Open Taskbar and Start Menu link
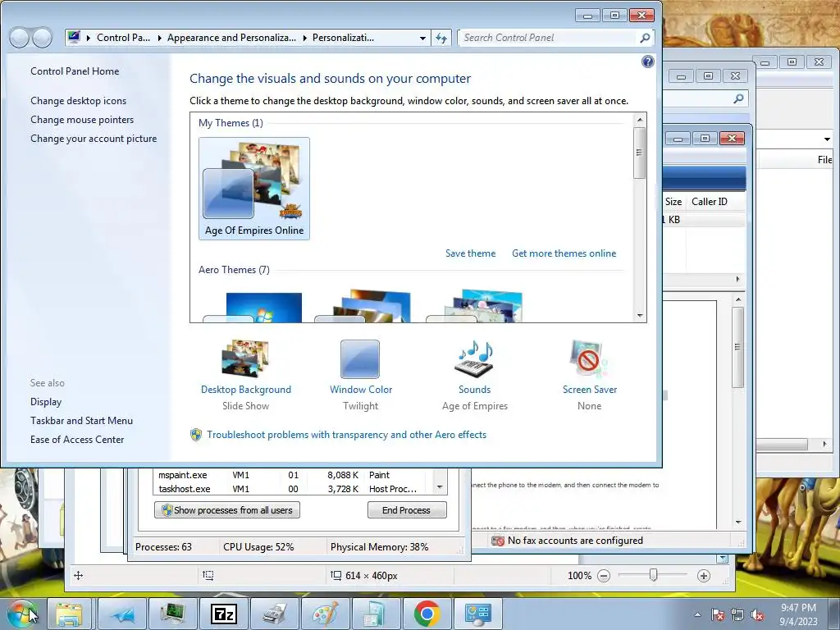This screenshot has width=840, height=630. pyautogui.click(x=81, y=421)
